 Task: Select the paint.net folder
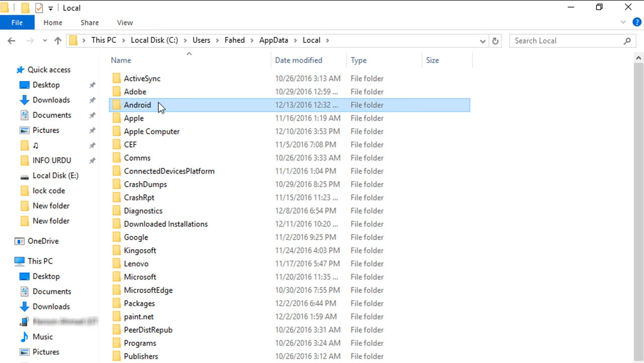[x=138, y=317]
